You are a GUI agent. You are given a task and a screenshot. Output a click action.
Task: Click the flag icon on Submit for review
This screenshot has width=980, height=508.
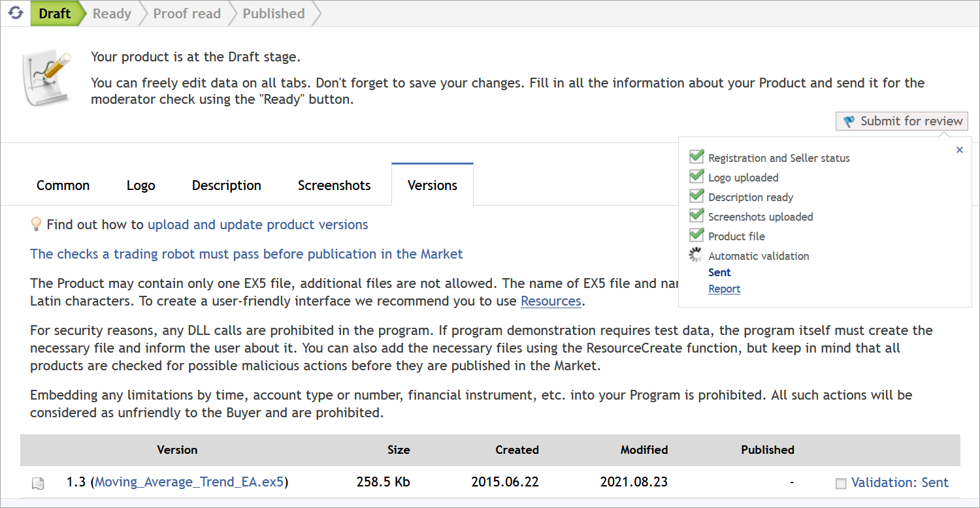849,121
